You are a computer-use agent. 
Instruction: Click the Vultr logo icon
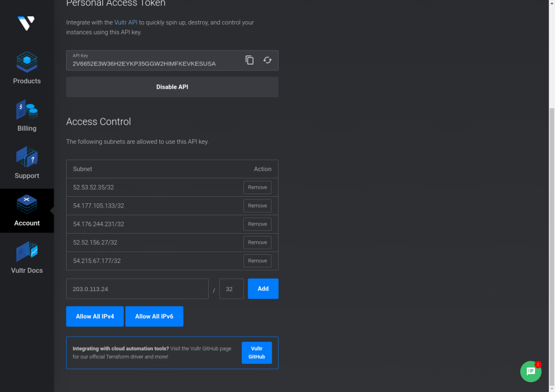coord(26,23)
